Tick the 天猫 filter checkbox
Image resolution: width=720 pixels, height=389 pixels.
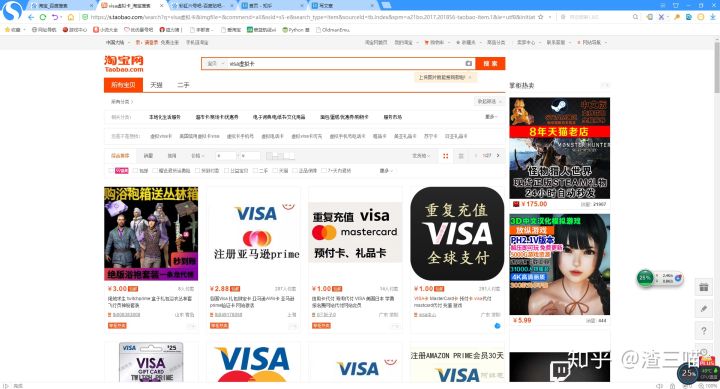275,170
